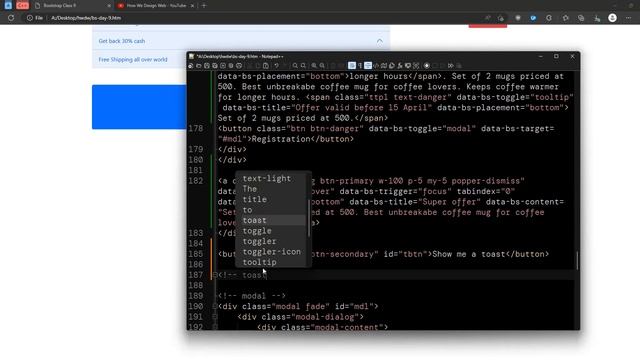This screenshot has height=360, width=640.
Task: Open browser settings and more menu
Action: pos(629,18)
